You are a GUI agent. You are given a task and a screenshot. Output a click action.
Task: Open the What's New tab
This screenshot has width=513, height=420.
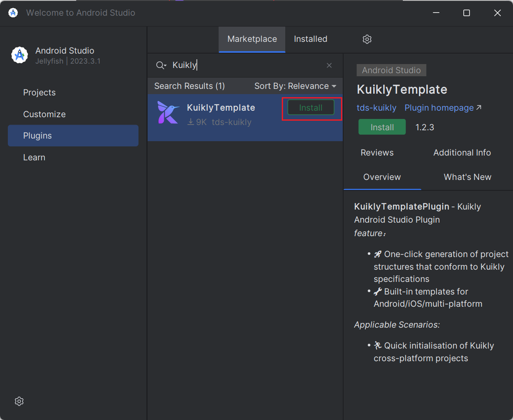[467, 177]
